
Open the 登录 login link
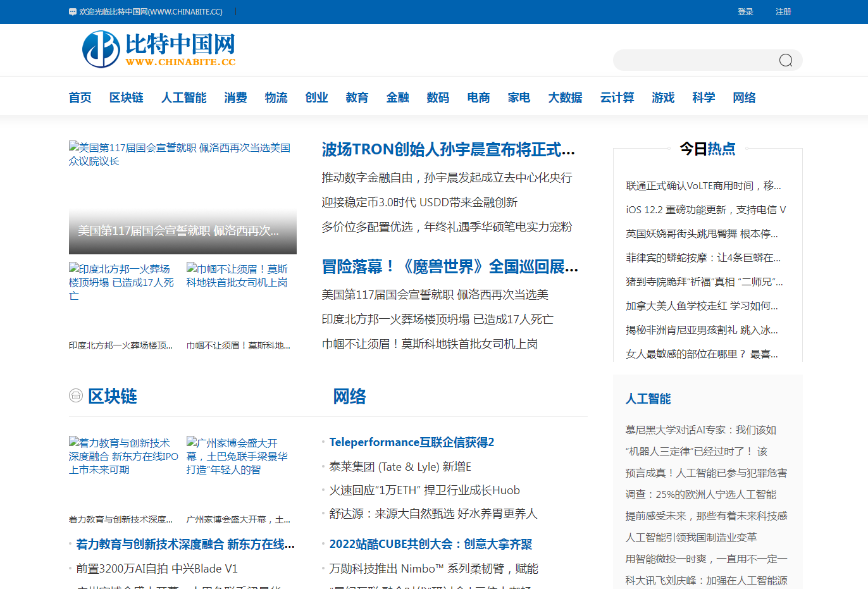(x=745, y=11)
